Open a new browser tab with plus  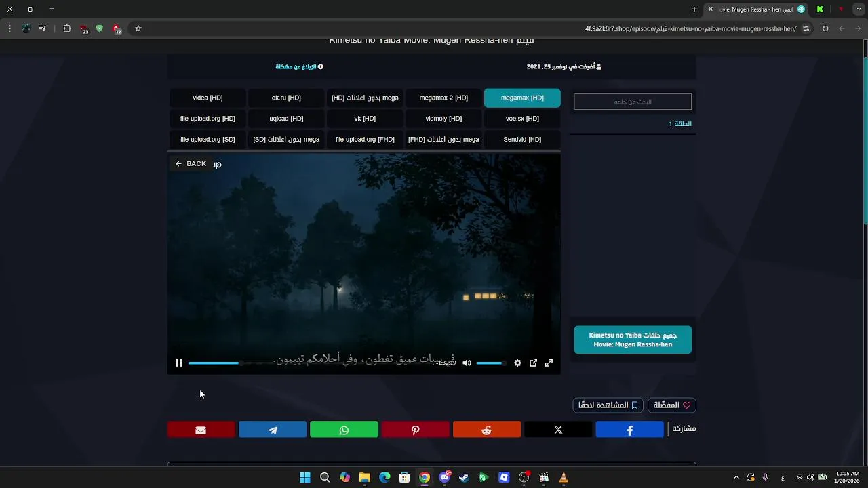pyautogui.click(x=694, y=9)
